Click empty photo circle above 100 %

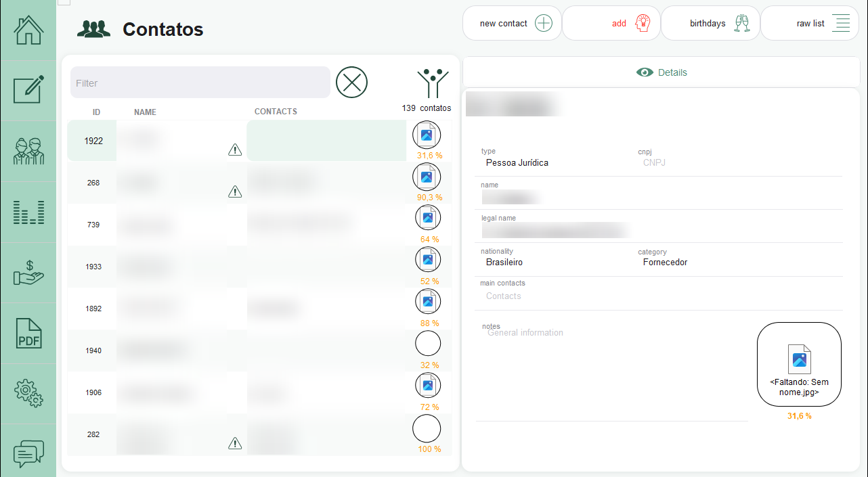[427, 428]
